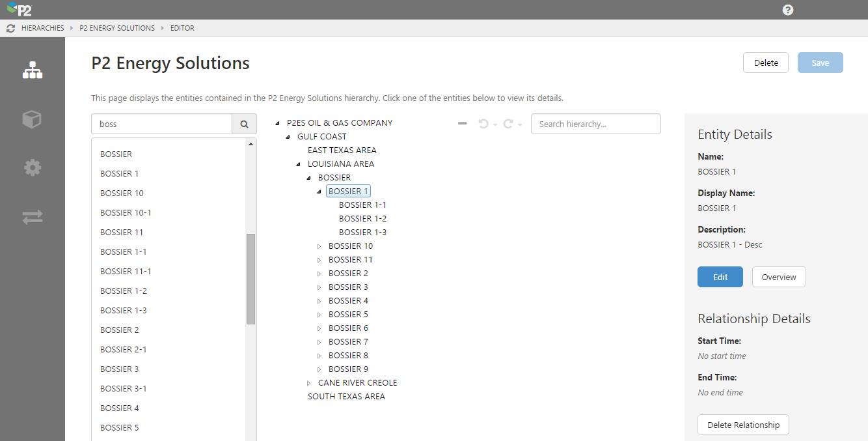868x441 pixels.
Task: Click the minus collapse icon in tree toolbar
Action: 463,124
